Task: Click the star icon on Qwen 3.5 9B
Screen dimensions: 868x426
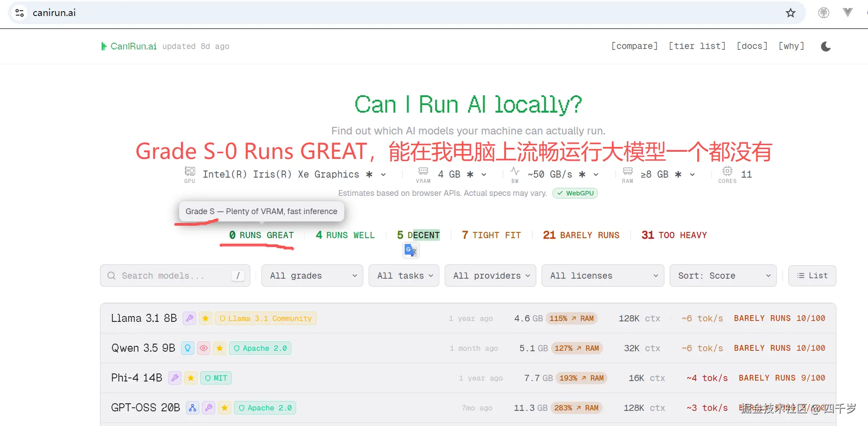Action: click(x=220, y=348)
